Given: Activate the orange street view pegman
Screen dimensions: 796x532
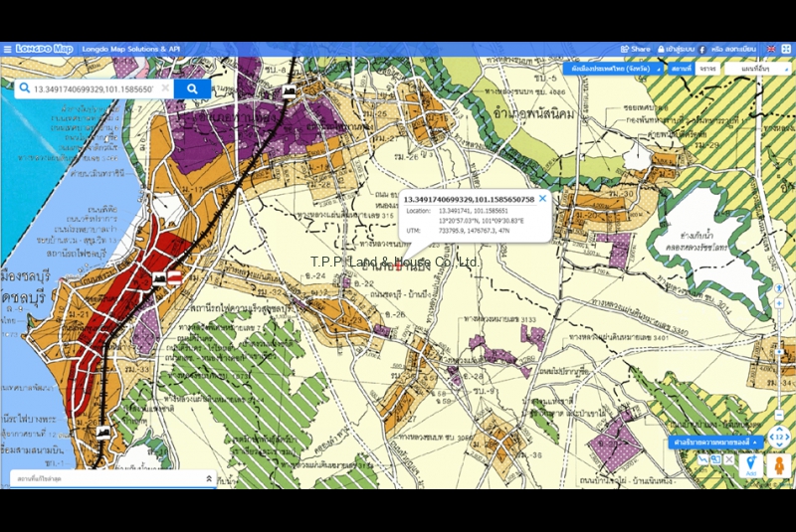Looking at the screenshot, I should [x=777, y=463].
